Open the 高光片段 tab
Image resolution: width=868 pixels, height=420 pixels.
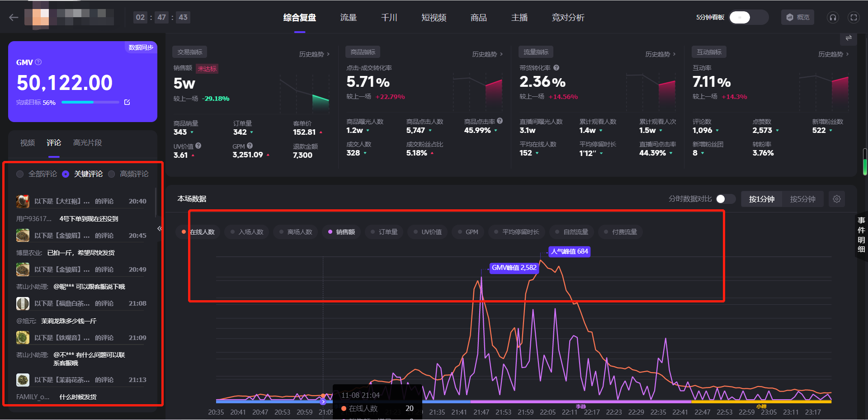point(88,143)
